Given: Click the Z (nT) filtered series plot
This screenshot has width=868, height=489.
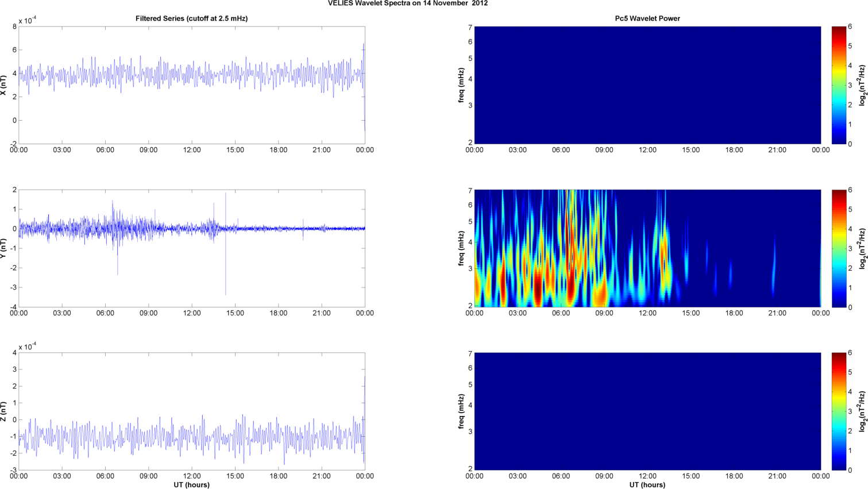Looking at the screenshot, I should [x=191, y=411].
